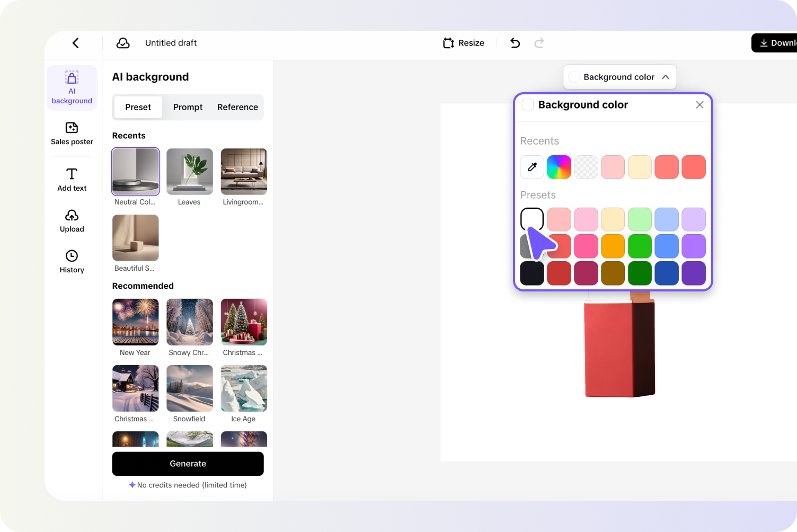Click the red box product on canvas
797x532 pixels.
click(619, 347)
